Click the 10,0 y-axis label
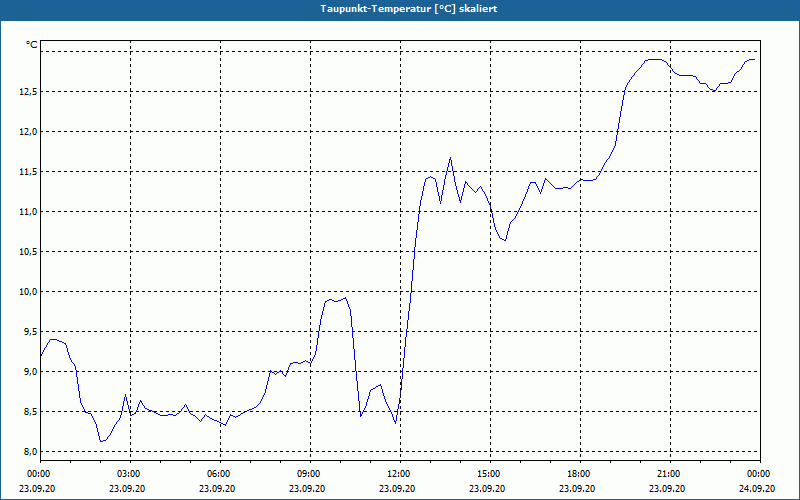The image size is (800, 500). (x=29, y=292)
